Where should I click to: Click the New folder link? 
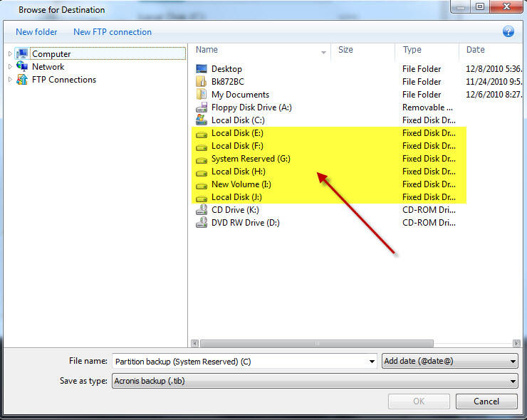click(x=36, y=32)
